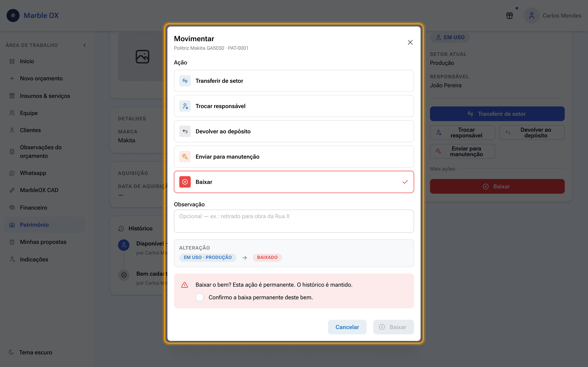Open the Patrimônio menu item
The width and height of the screenshot is (588, 367).
(x=45, y=225)
